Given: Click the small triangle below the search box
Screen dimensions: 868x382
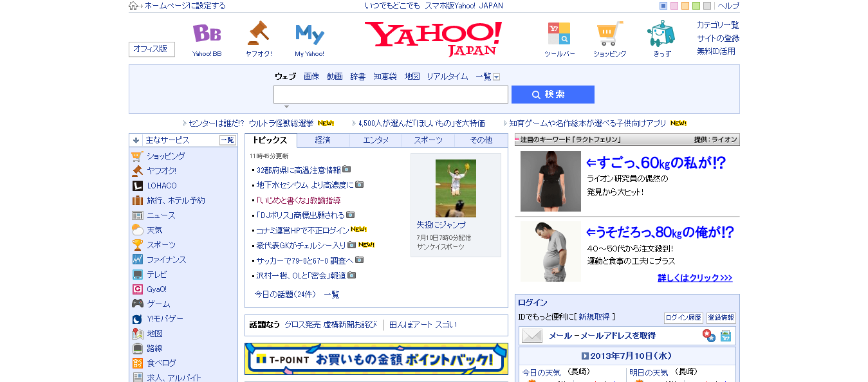Looking at the screenshot, I should click(x=286, y=107).
